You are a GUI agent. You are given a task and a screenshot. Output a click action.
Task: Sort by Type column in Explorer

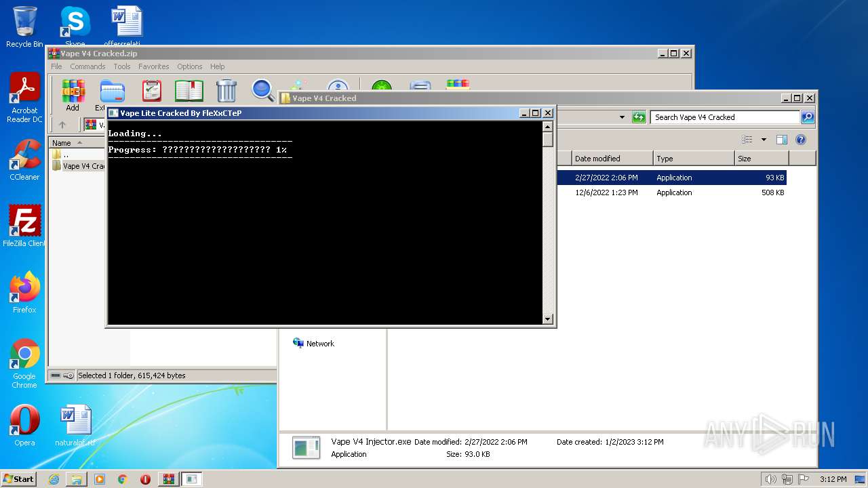click(694, 159)
